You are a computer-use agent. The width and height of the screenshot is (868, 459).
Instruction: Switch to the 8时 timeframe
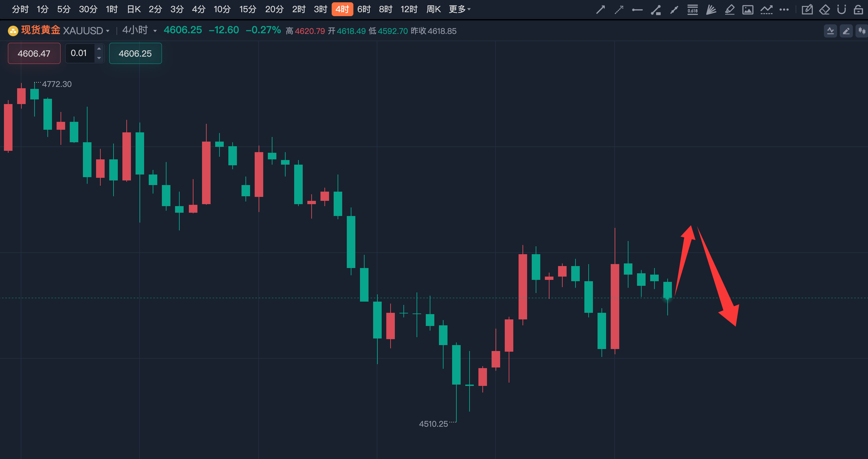(386, 9)
